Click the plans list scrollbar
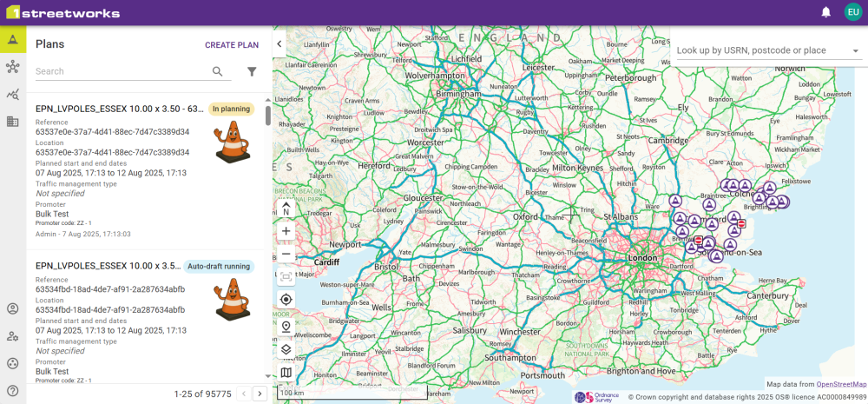The width and height of the screenshot is (868, 404). (x=268, y=116)
